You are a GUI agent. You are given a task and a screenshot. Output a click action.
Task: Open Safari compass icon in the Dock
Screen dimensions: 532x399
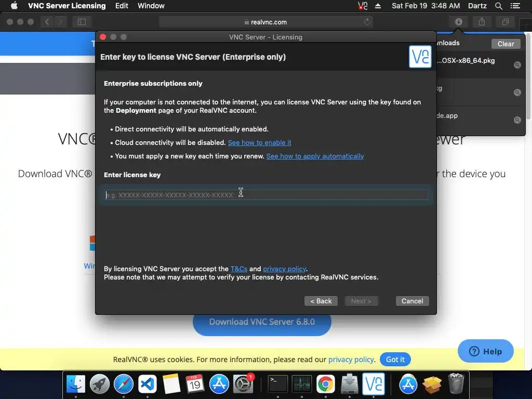coord(124,384)
